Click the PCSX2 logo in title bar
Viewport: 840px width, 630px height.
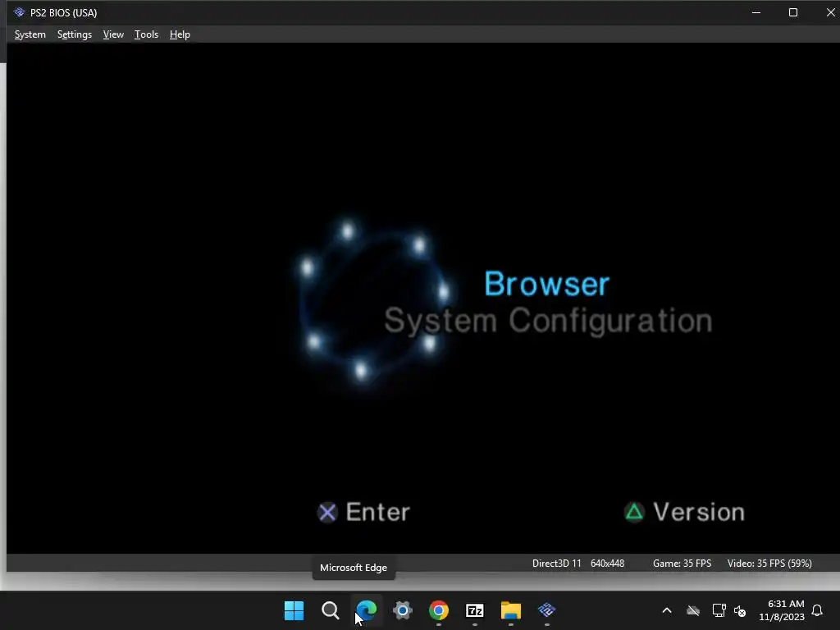pyautogui.click(x=20, y=11)
